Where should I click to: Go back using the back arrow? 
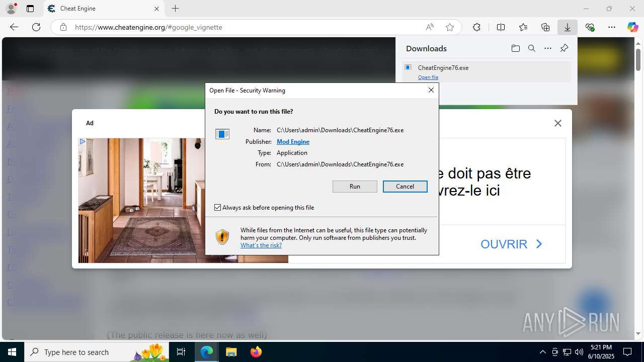tap(14, 27)
